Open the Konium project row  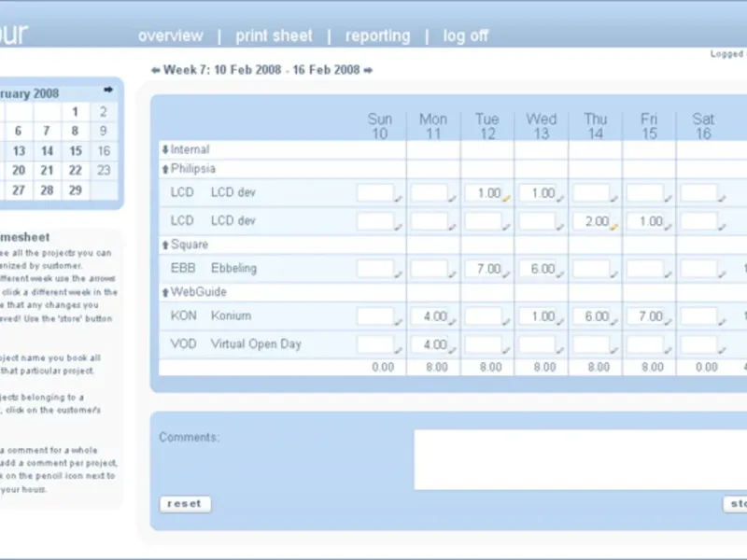pyautogui.click(x=231, y=315)
